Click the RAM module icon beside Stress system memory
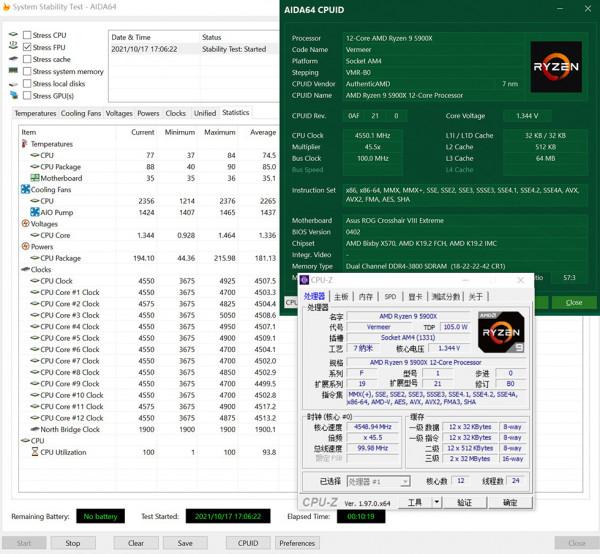This screenshot has height=554, width=600. (x=13, y=70)
